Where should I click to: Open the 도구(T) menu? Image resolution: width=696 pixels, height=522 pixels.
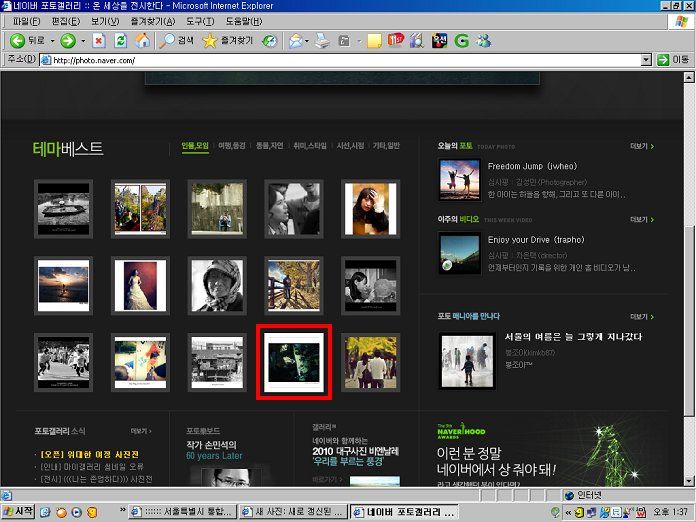pyautogui.click(x=200, y=21)
